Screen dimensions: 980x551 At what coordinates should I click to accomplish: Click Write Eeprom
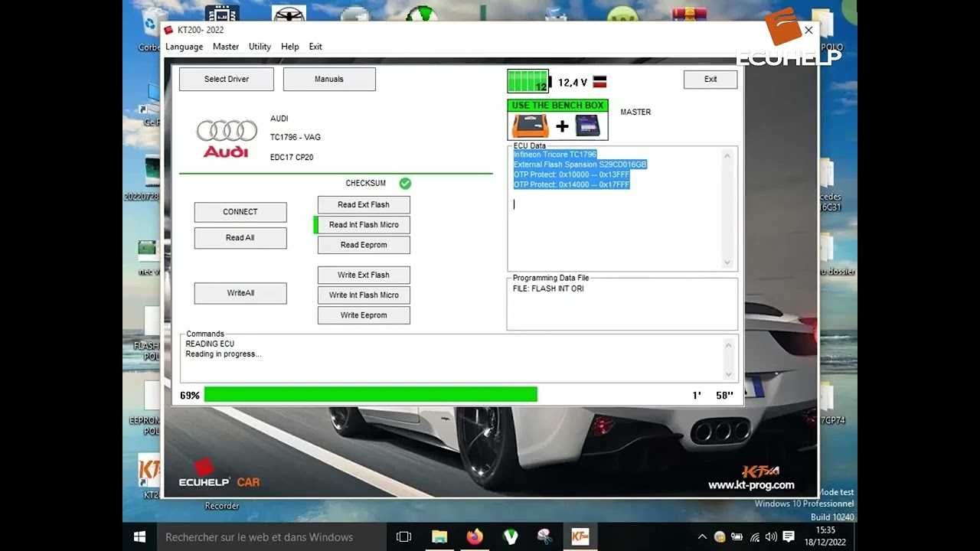point(364,315)
